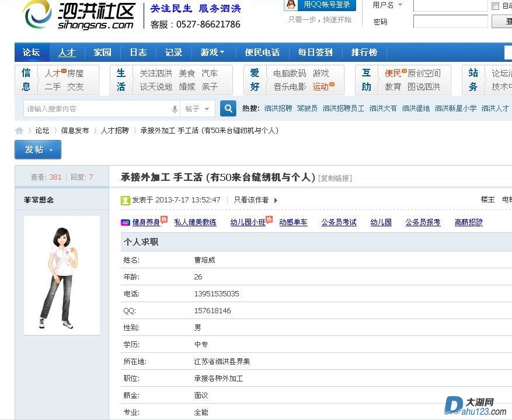Click the 泗洪社区 site logo

(79, 15)
